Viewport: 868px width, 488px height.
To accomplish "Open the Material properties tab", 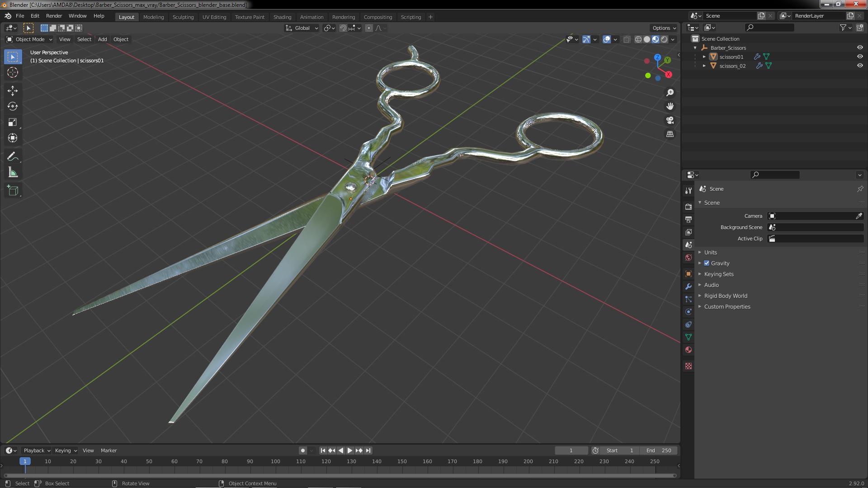I will (689, 350).
